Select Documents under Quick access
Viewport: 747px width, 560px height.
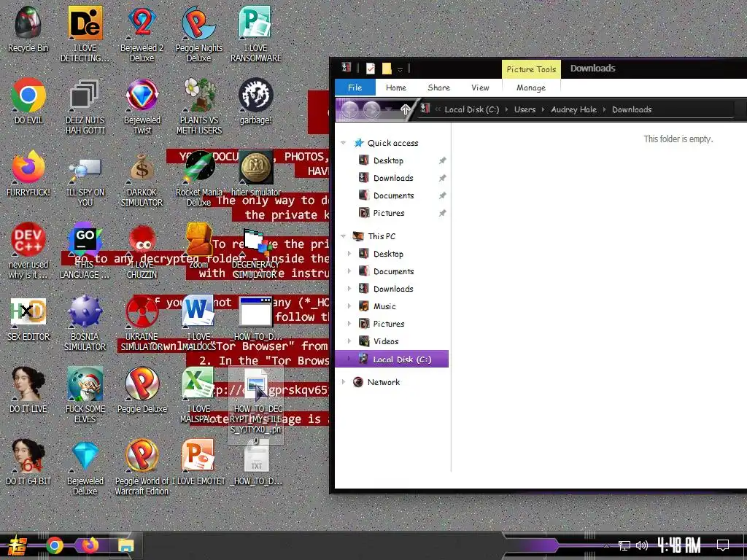[393, 195]
